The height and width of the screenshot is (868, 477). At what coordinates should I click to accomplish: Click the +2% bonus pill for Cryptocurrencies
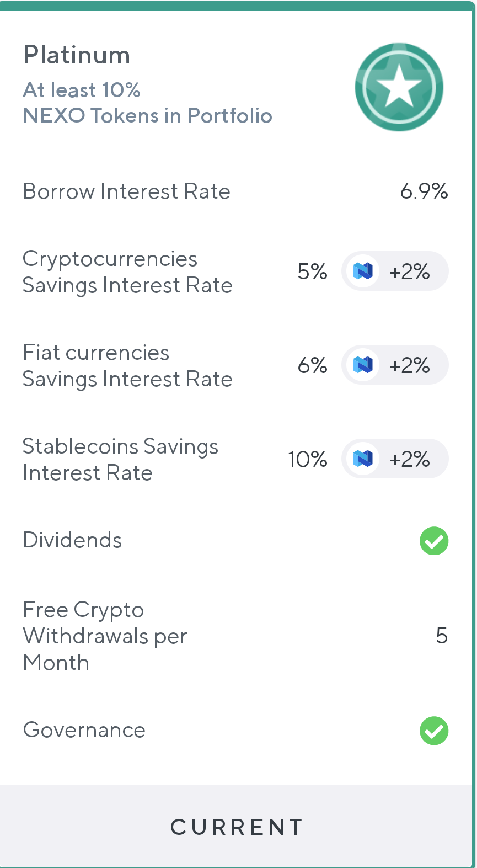coord(395,271)
